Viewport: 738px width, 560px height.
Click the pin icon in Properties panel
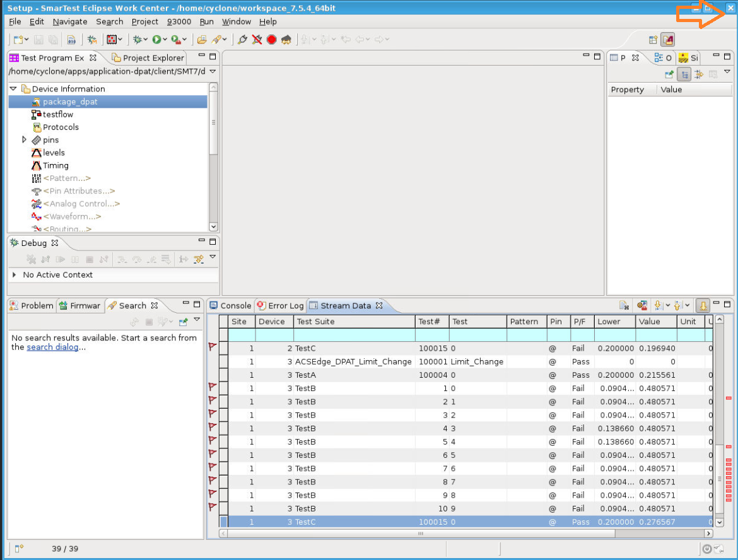[x=670, y=74]
